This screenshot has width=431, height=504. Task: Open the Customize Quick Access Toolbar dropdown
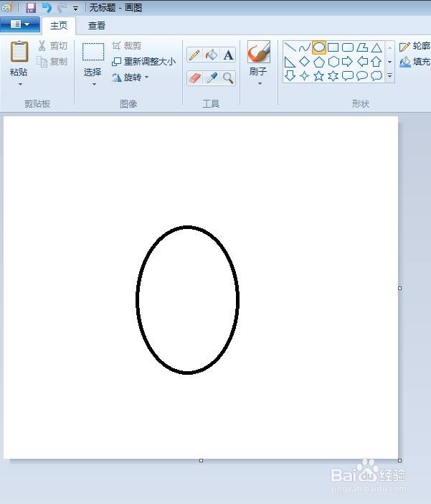pyautogui.click(x=76, y=9)
